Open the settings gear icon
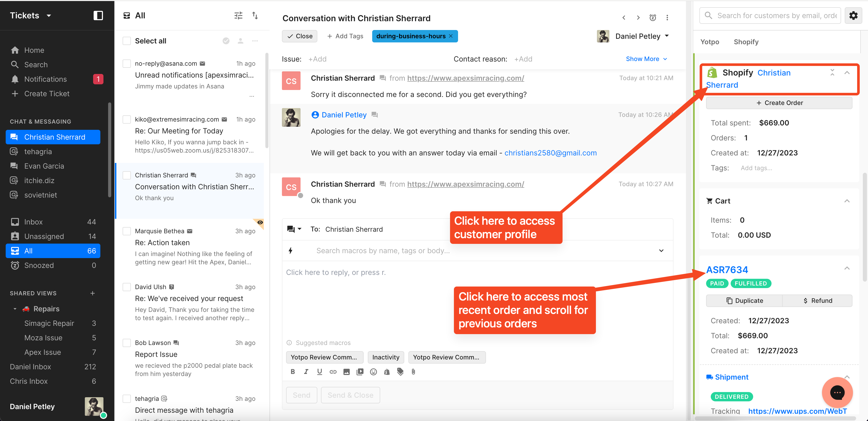Image resolution: width=868 pixels, height=421 pixels. click(853, 16)
